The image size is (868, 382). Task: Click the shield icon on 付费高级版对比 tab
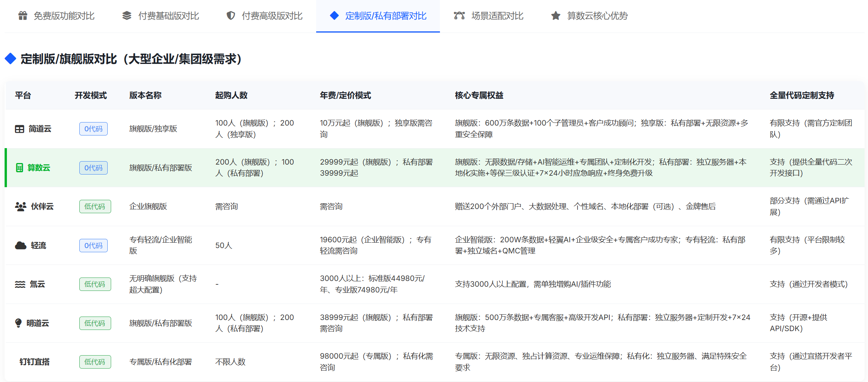[x=231, y=16]
